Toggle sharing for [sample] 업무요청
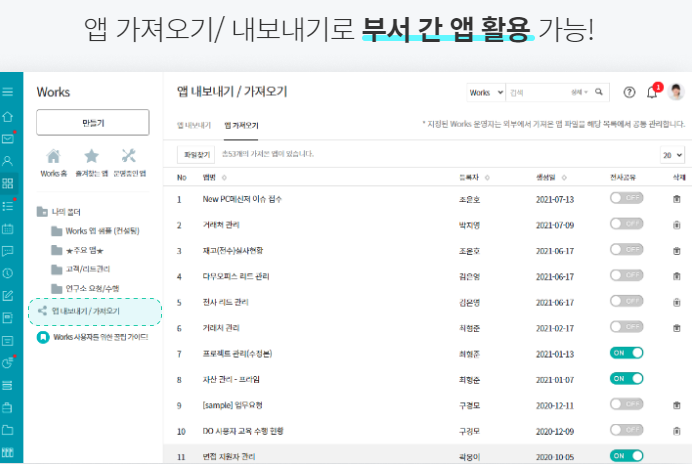The image size is (692, 464). click(x=626, y=404)
